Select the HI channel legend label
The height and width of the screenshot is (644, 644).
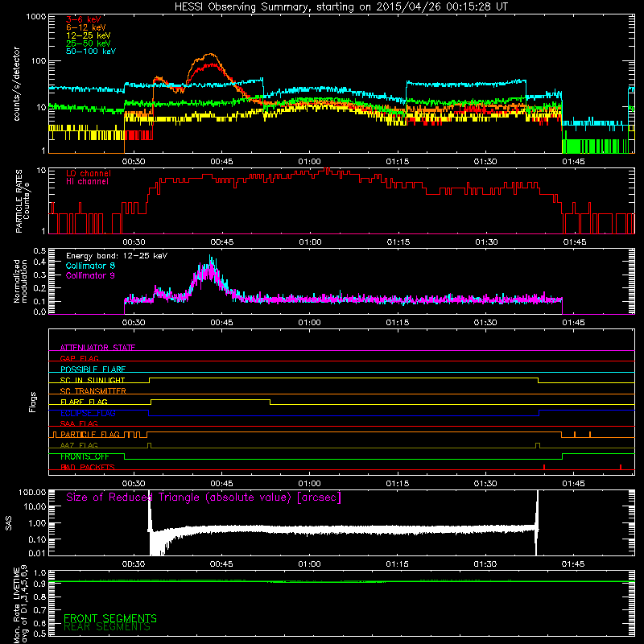click(87, 181)
